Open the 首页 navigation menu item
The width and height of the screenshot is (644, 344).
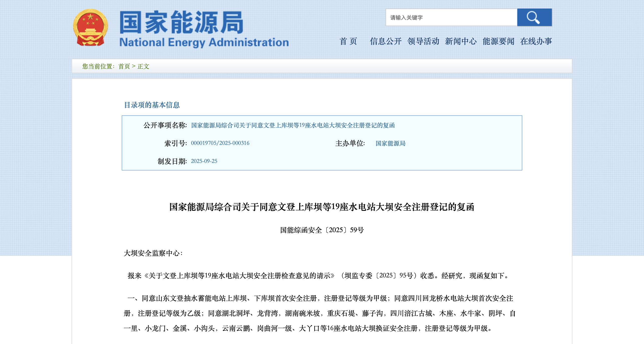coord(348,41)
